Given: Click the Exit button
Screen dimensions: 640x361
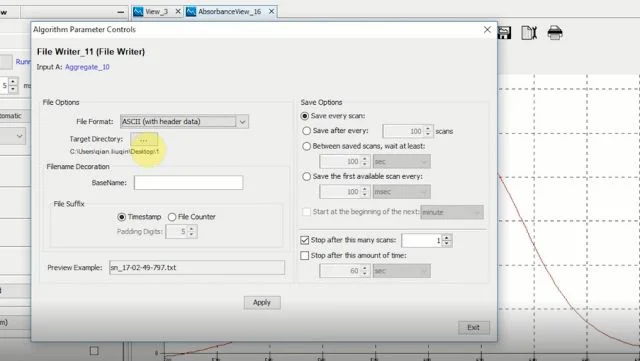Looking at the screenshot, I should point(473,328).
